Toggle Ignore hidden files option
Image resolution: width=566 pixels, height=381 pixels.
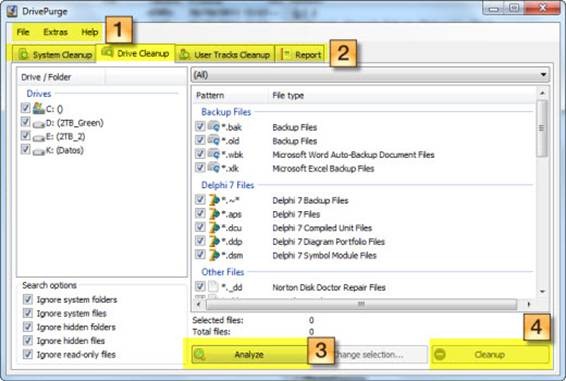28,341
